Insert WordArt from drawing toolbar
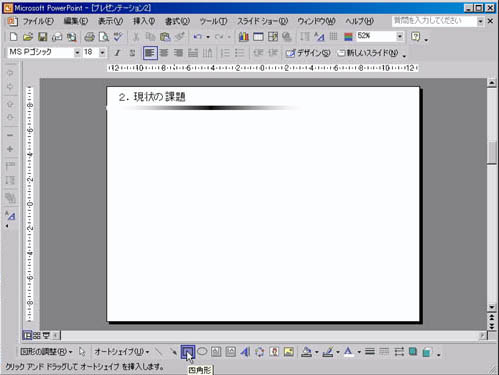 pyautogui.click(x=245, y=352)
